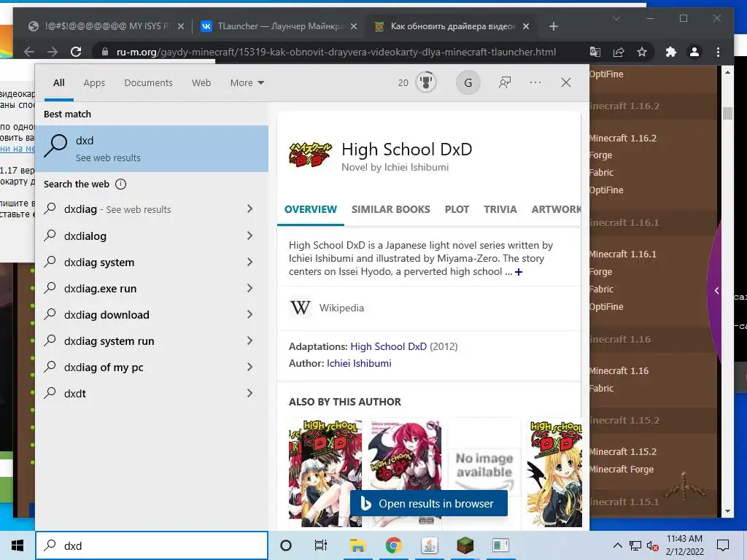Screen dimensions: 747x560
Task: Open the first High School DxD book cover
Action: click(325, 472)
